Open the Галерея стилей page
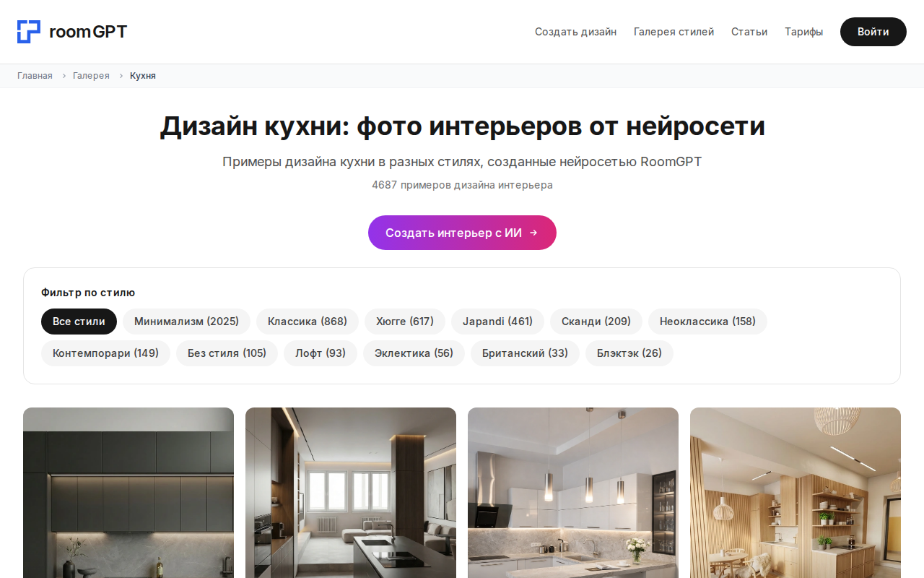Viewport: 924px width, 578px height. [x=674, y=32]
